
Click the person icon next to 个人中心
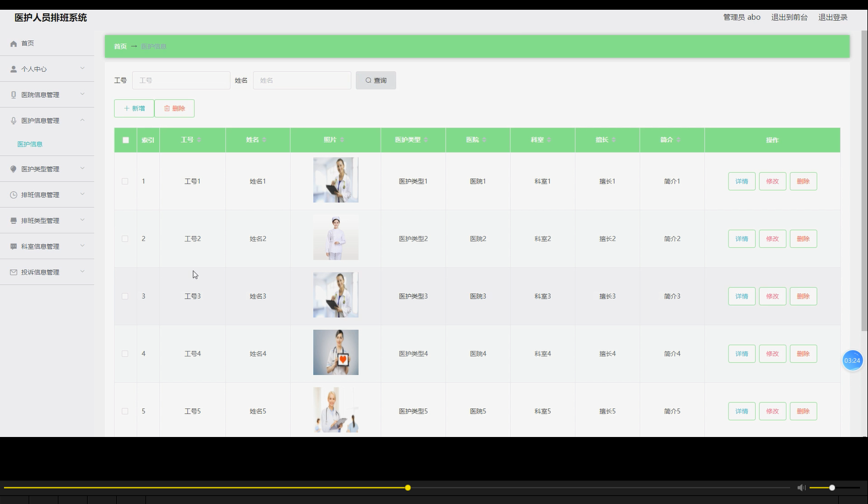[14, 69]
